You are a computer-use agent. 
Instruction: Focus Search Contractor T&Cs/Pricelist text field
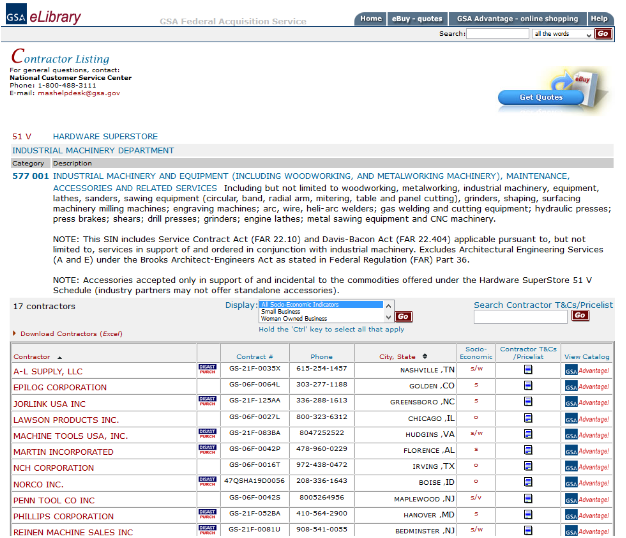pyautogui.click(x=520, y=317)
